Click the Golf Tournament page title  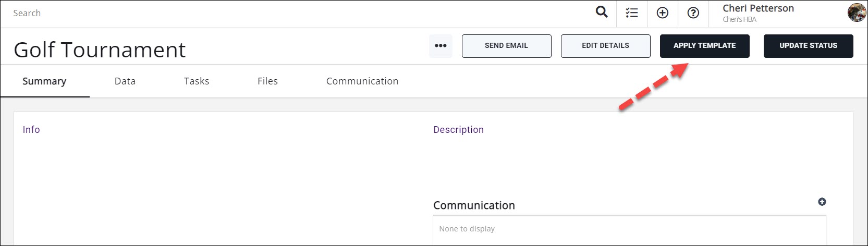[100, 50]
